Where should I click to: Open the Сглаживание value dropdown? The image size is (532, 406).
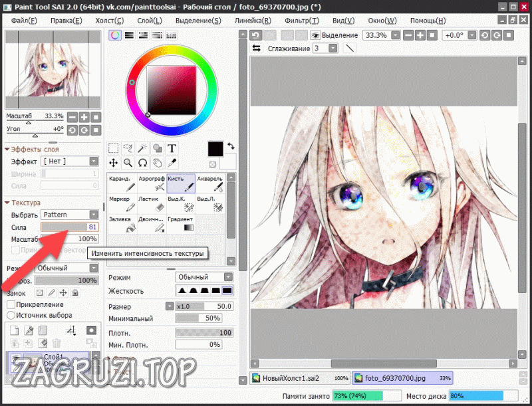[333, 48]
